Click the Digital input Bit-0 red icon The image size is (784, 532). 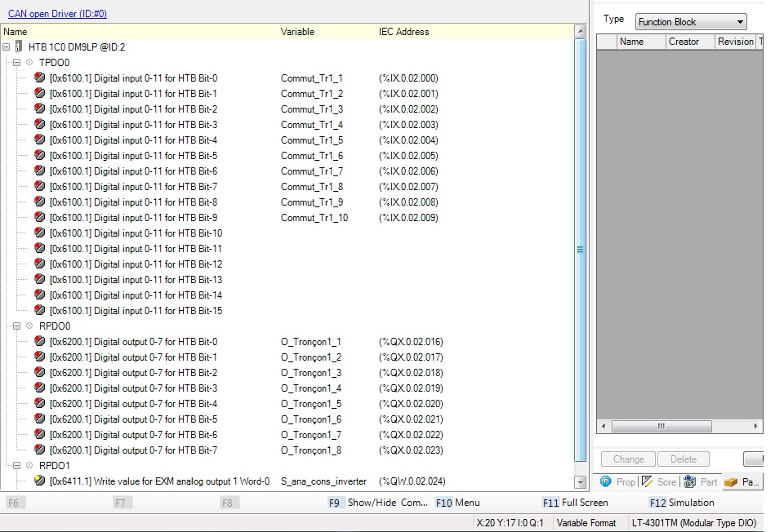40,78
